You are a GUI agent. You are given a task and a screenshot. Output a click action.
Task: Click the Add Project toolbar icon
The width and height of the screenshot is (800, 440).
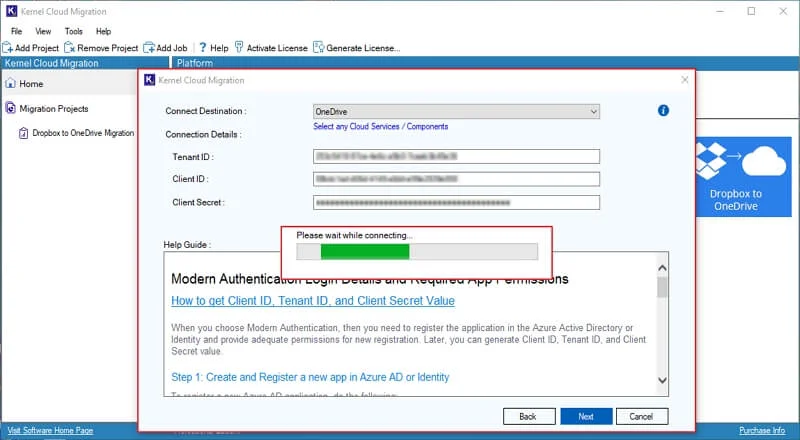click(x=8, y=48)
